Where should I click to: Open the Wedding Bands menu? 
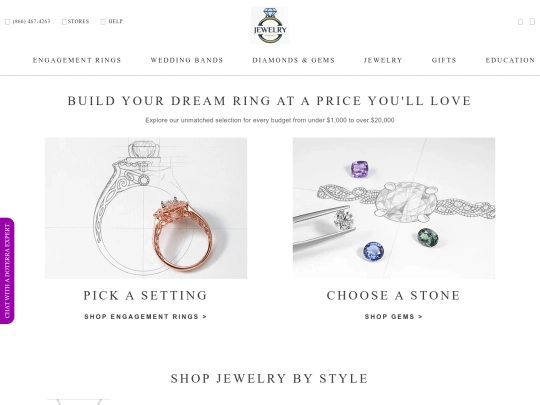click(x=187, y=60)
